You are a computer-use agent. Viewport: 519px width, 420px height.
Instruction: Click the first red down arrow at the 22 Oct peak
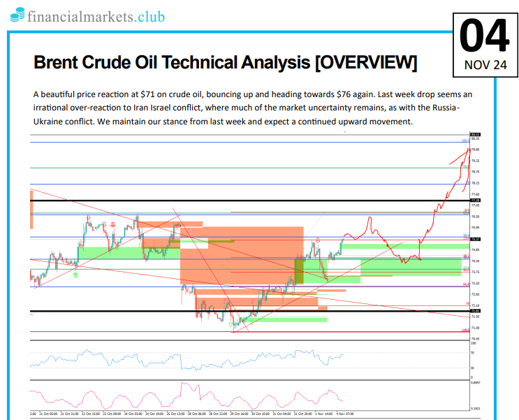(x=88, y=218)
